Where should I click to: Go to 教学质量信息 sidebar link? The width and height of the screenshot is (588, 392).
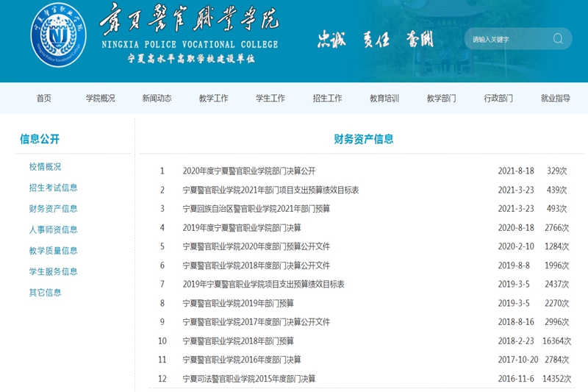[x=54, y=251]
